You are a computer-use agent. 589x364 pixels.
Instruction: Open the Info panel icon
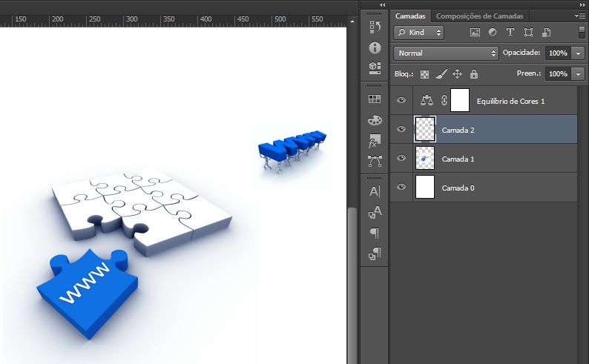375,47
